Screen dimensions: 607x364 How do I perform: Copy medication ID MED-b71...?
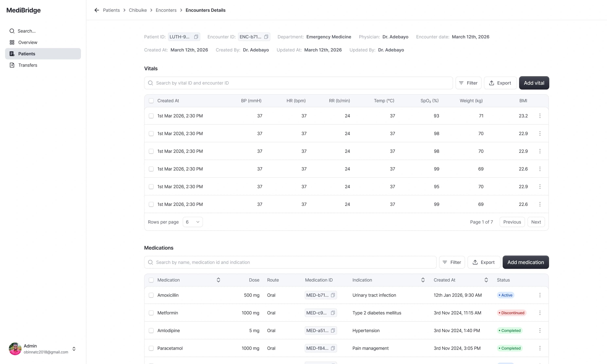coord(333,295)
